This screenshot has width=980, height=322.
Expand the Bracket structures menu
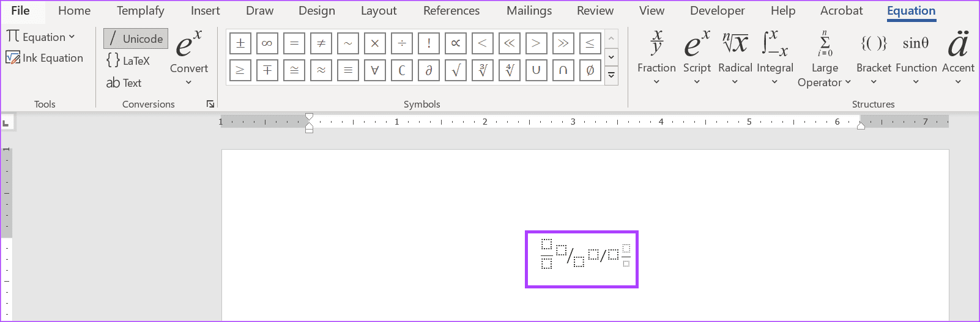874,59
